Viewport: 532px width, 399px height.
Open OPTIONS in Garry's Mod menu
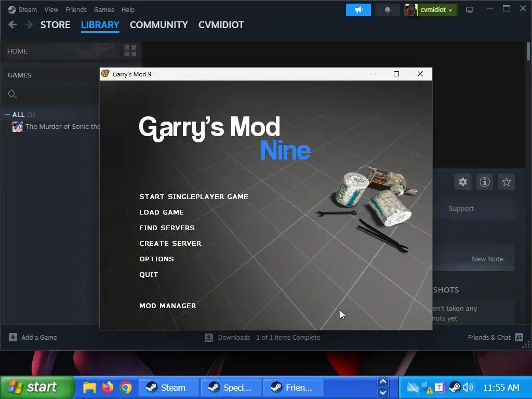[x=156, y=259]
